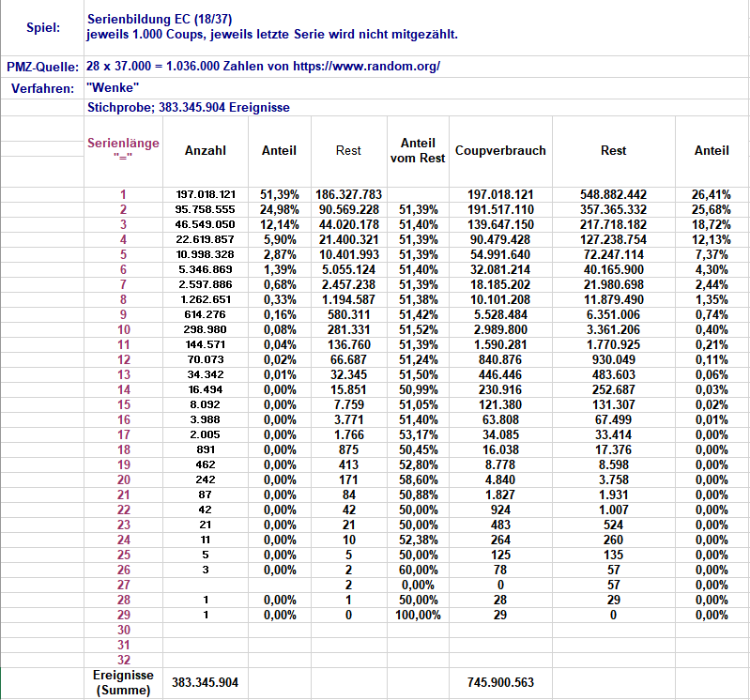Select Coupverbrauch value 63.808
The width and height of the screenshot is (750, 700).
click(500, 419)
